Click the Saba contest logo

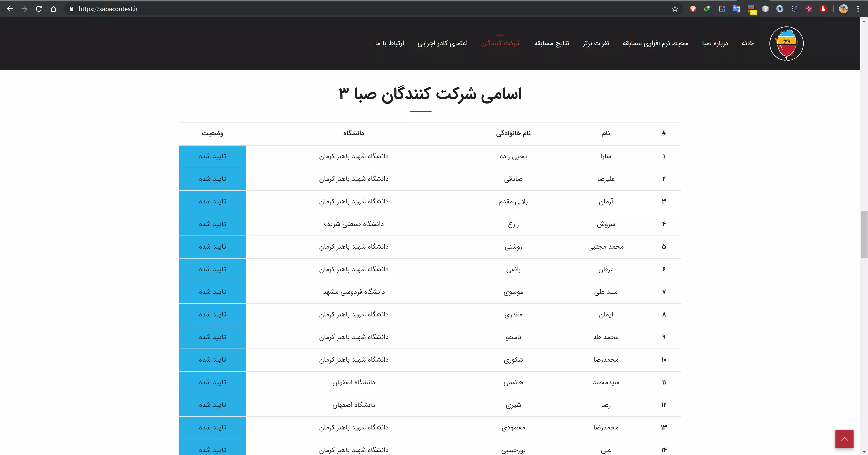pos(786,43)
